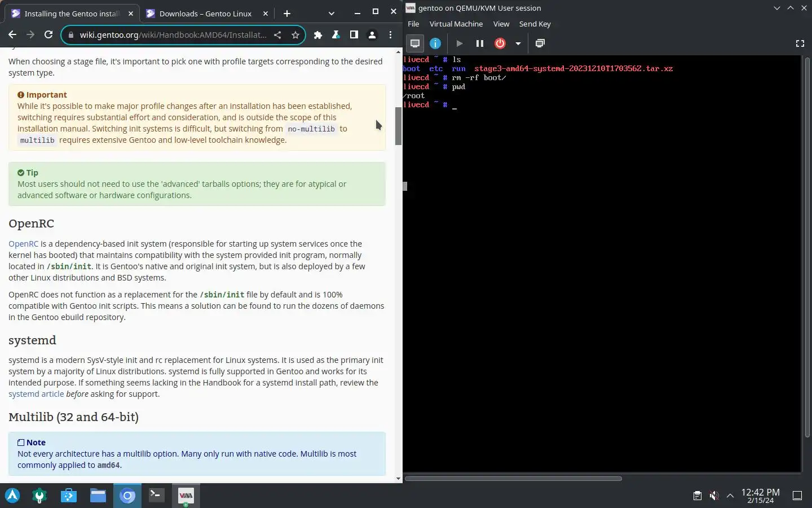Click the OpenRC section heading

tap(32, 224)
